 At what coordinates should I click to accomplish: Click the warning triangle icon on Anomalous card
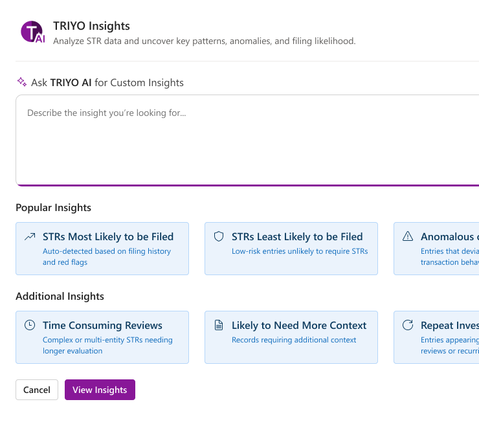[408, 237]
